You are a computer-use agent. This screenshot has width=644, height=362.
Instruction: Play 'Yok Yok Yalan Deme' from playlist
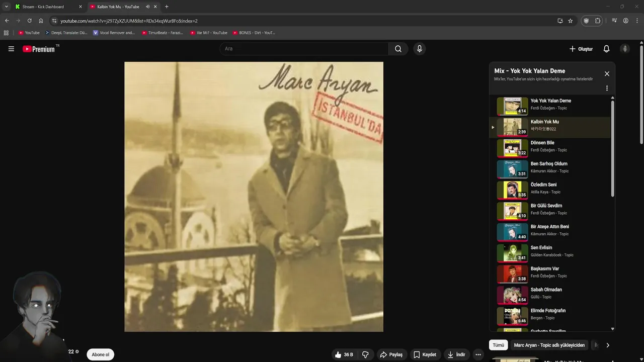[550, 106]
